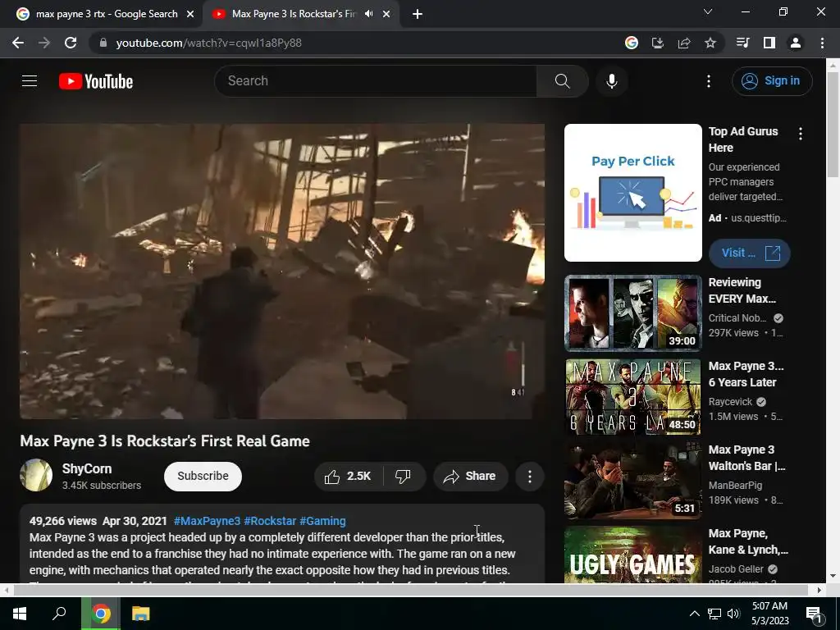Open ShyCorn channel name link
This screenshot has height=630, width=840.
[x=87, y=468]
